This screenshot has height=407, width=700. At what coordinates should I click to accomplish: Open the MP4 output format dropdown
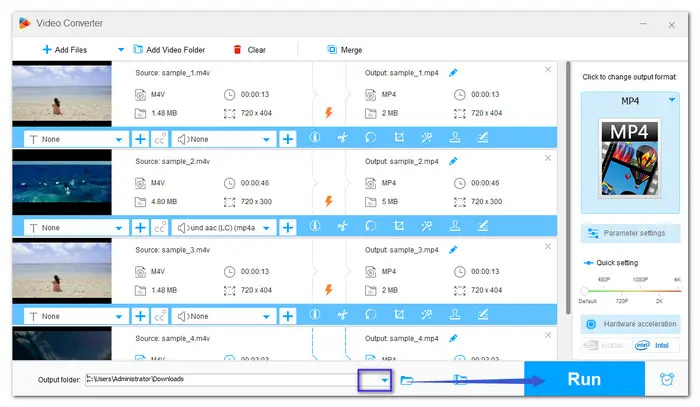click(671, 100)
